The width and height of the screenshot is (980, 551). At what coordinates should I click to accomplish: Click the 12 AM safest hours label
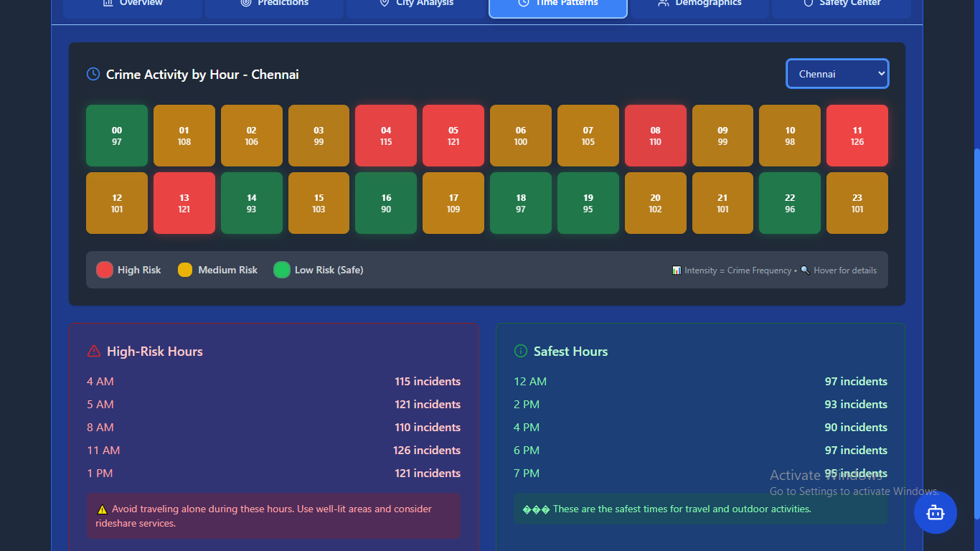[x=530, y=382]
